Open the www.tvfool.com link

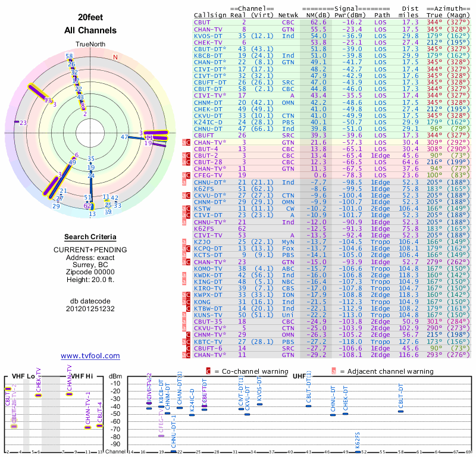[x=90, y=356]
